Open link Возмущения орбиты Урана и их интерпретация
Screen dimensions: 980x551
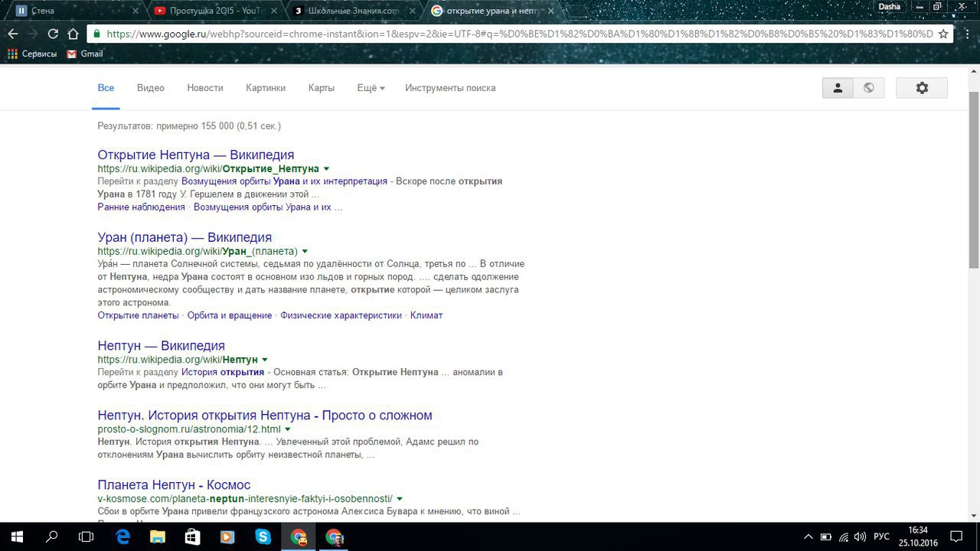[x=284, y=181]
